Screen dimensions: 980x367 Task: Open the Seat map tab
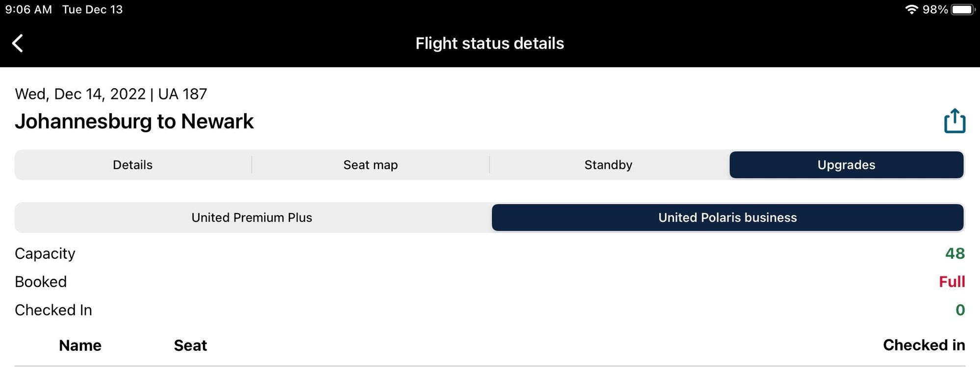coord(371,165)
